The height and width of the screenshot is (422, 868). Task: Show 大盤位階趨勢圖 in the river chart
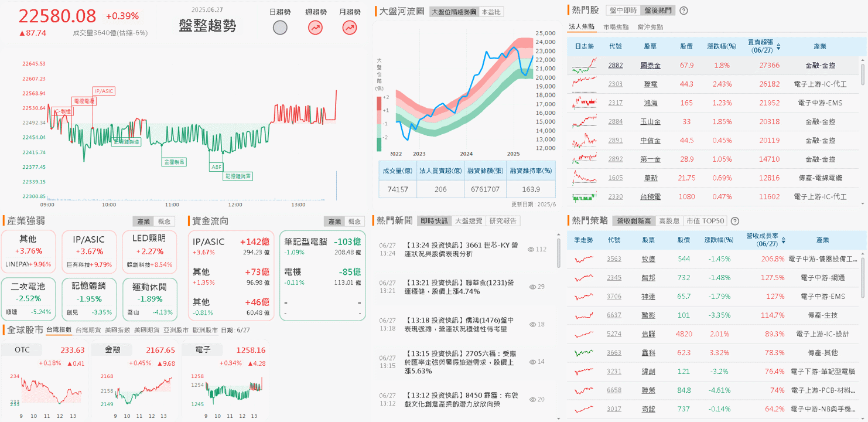point(454,12)
